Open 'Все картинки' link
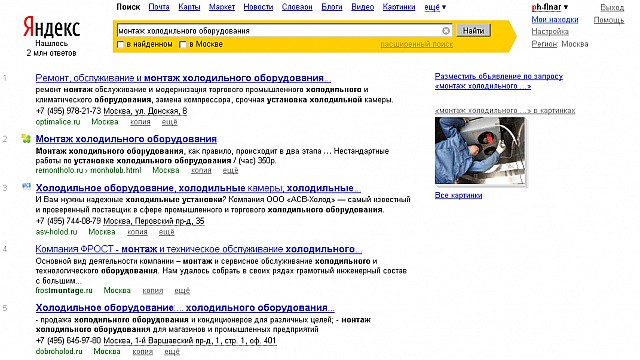This screenshot has width=640, height=360. (x=458, y=196)
